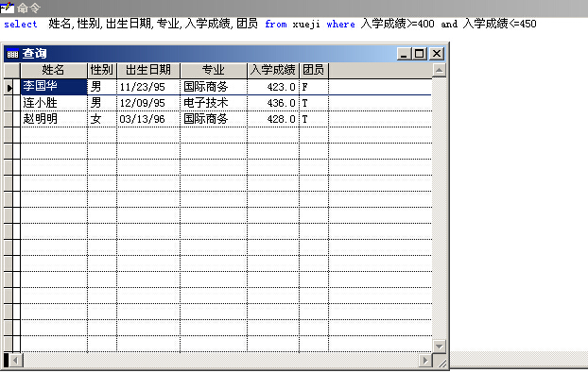Click the scroll right arrow
Image resolution: width=588 pixels, height=373 pixels.
click(x=425, y=361)
